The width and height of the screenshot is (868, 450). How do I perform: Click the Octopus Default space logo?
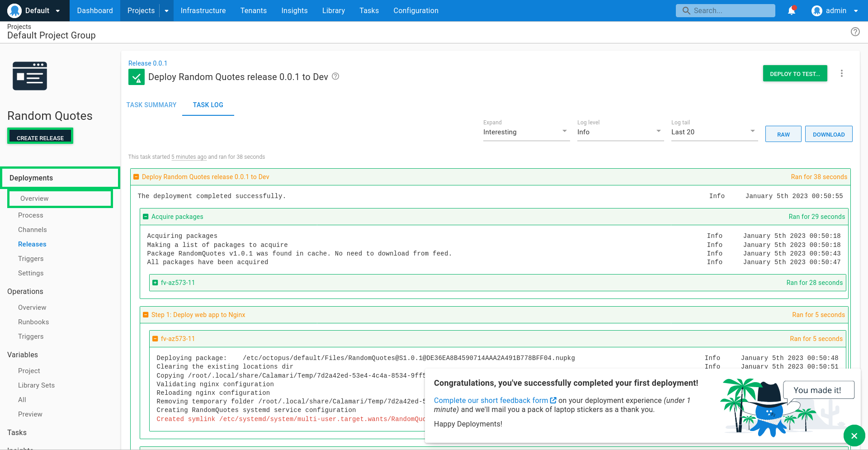(14, 10)
